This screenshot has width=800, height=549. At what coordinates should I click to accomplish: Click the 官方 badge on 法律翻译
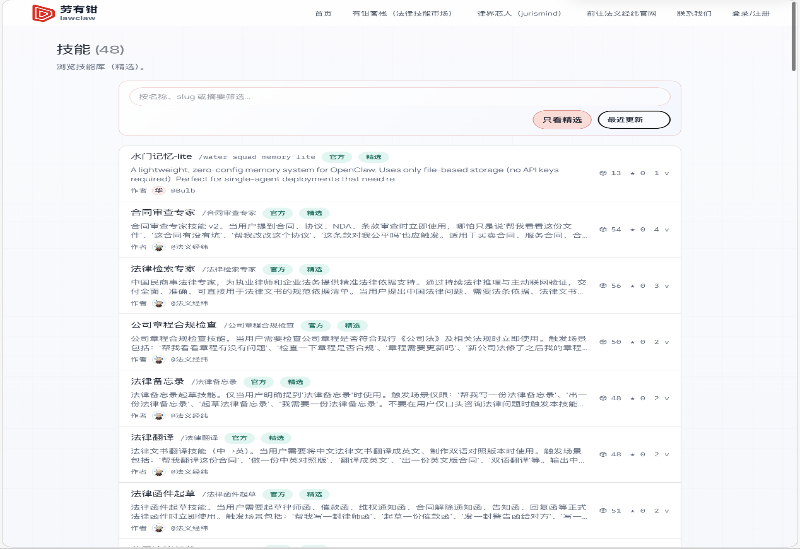241,438
